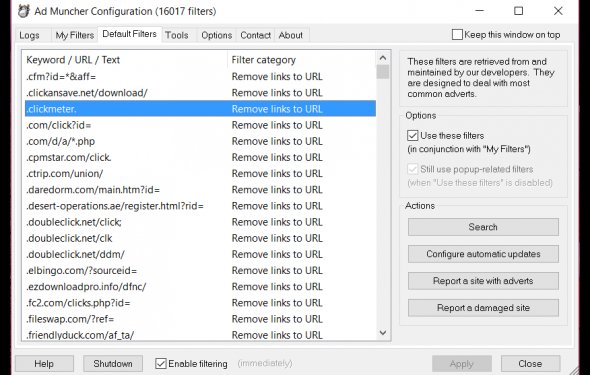Click the filter list scroll down arrow
Image resolution: width=590 pixels, height=375 pixels.
(383, 332)
